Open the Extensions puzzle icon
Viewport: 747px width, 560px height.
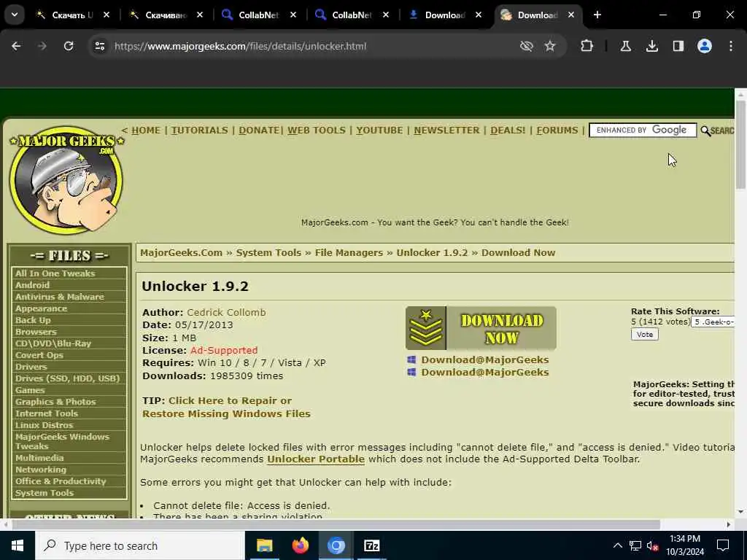587,46
